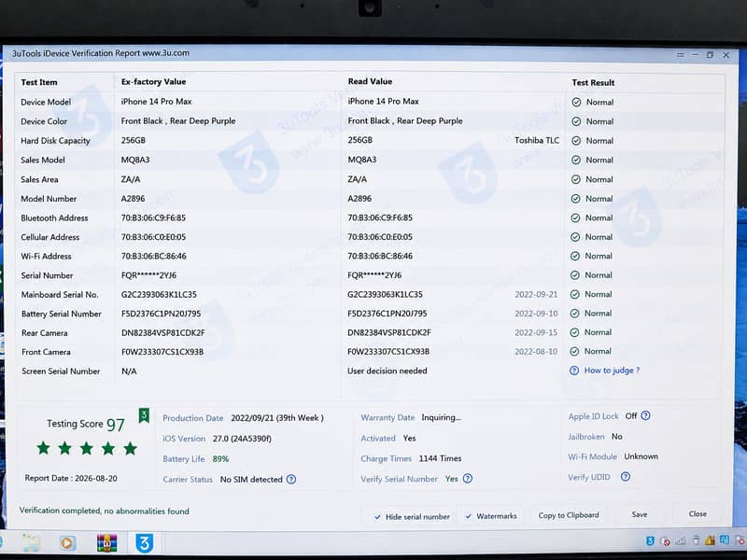
Task: Click Battery Life 89% value
Action: [x=220, y=459]
